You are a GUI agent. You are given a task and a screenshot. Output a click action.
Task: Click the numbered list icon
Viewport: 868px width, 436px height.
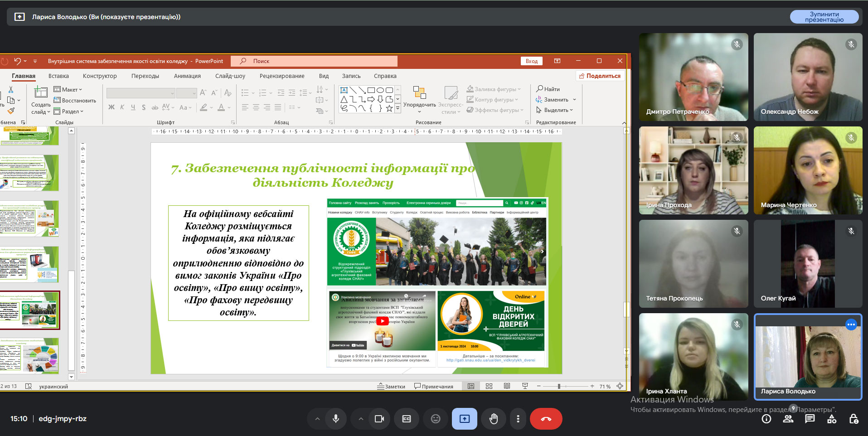click(x=262, y=93)
